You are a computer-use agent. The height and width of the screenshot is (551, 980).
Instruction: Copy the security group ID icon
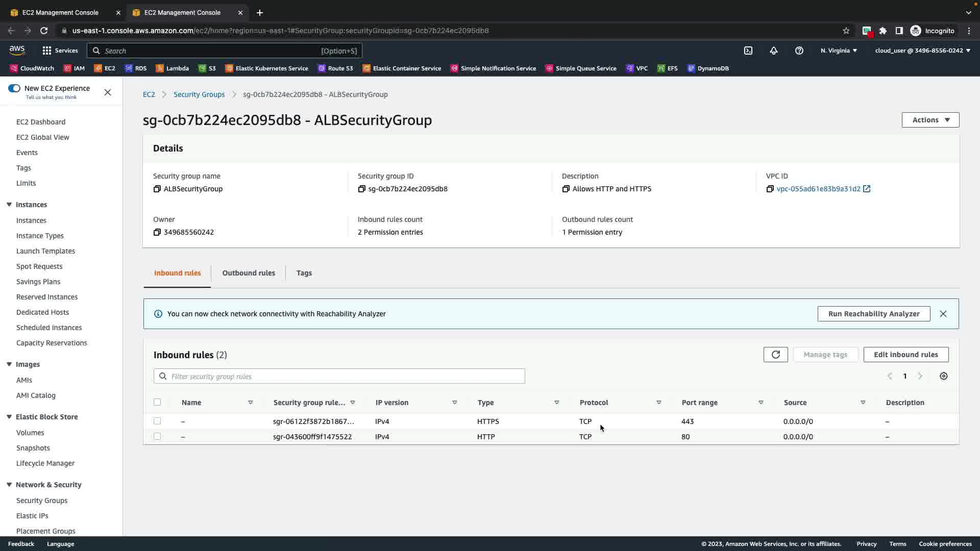pos(361,189)
